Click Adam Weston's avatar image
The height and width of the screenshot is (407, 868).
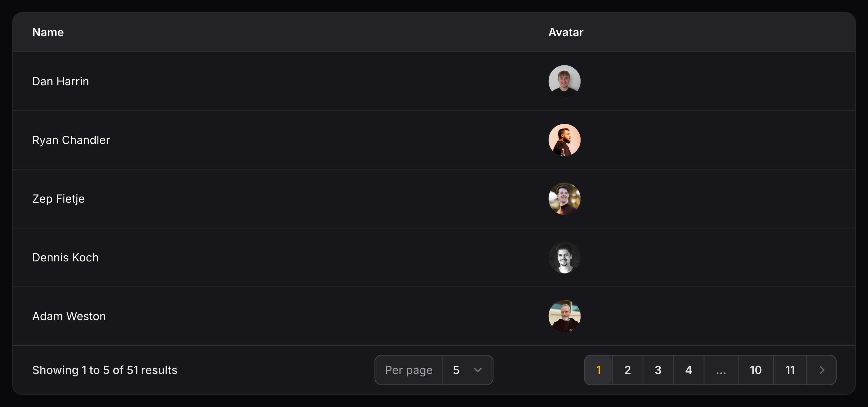(564, 316)
